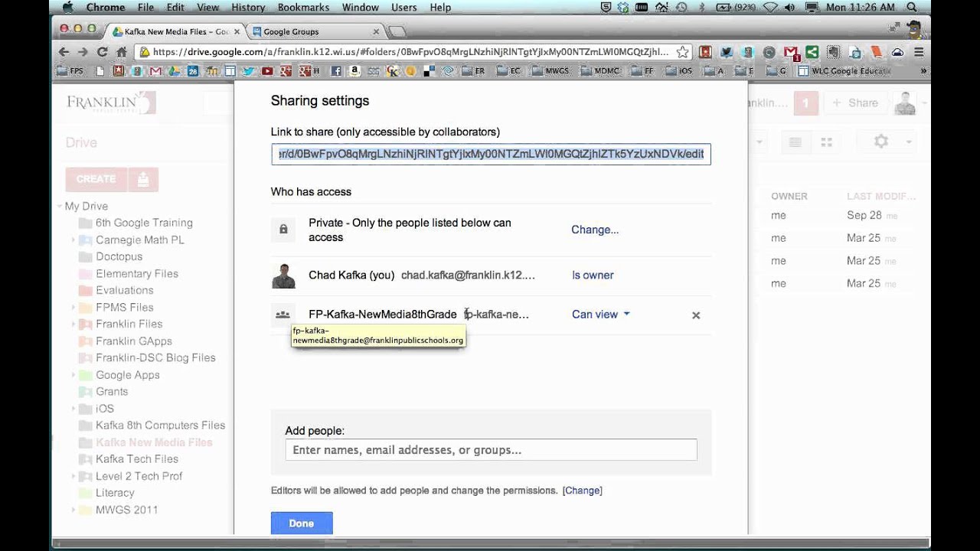Click Change link for private access
The image size is (980, 551).
point(595,230)
